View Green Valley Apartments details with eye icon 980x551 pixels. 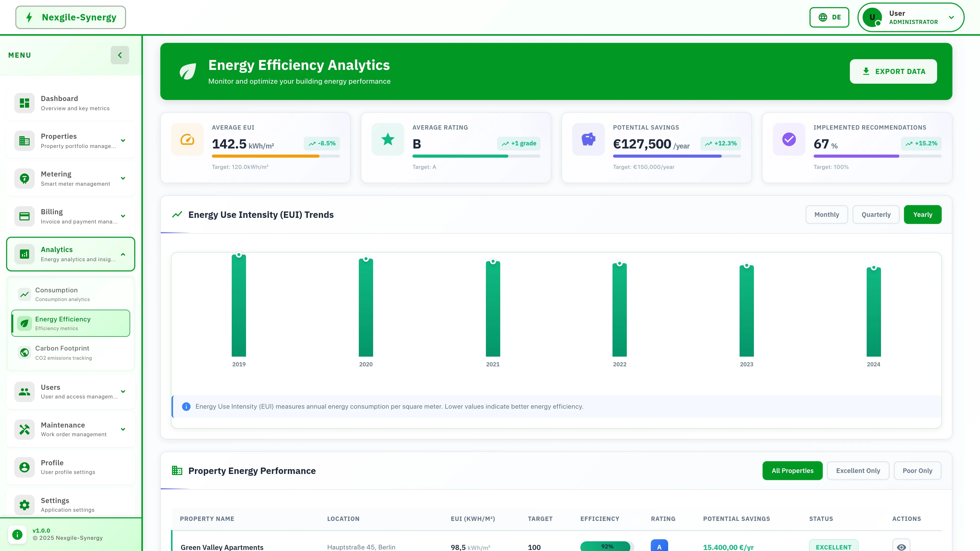pos(901,547)
